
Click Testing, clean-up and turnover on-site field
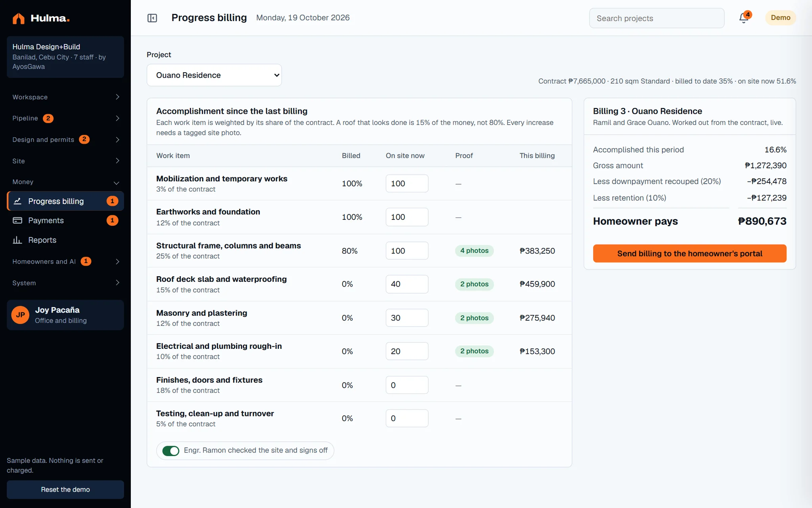(407, 418)
